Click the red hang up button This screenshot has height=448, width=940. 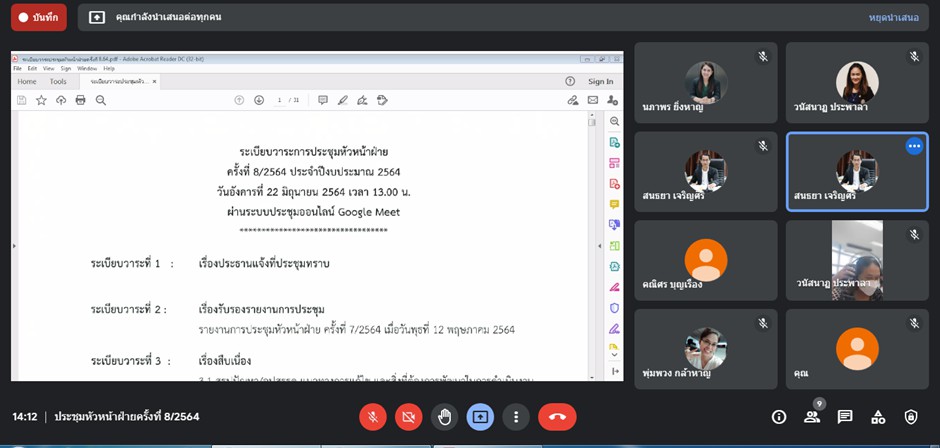click(557, 417)
